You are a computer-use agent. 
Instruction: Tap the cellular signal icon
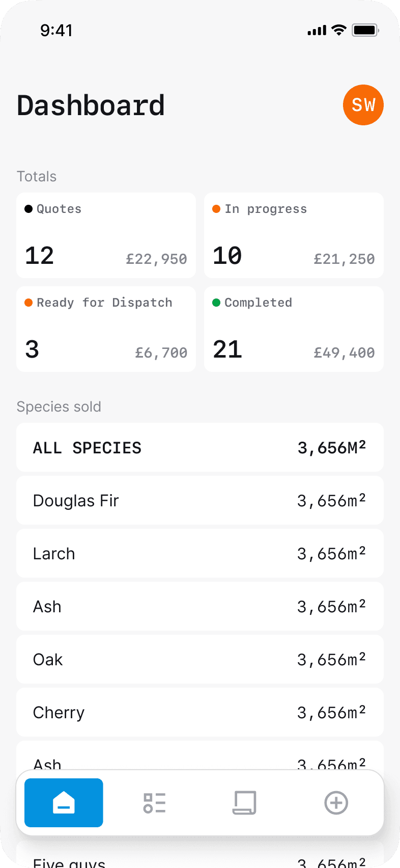(317, 31)
